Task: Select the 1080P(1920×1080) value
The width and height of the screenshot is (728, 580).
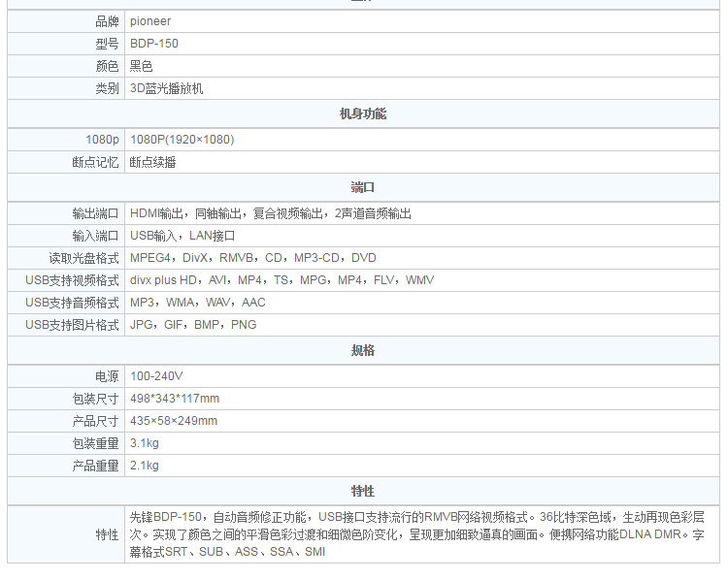Action: [x=182, y=140]
